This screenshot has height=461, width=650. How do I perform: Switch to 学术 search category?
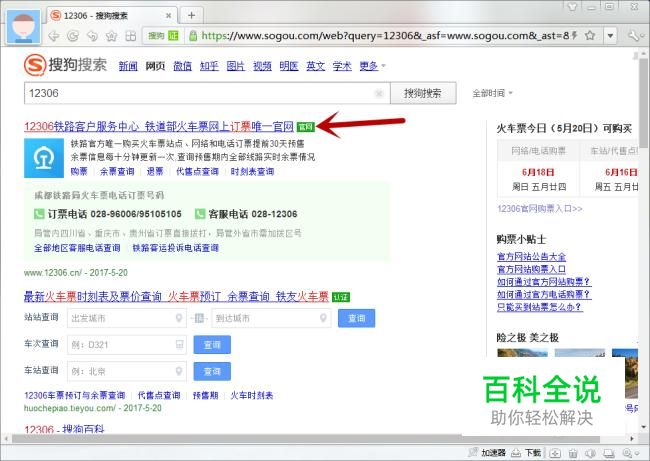point(342,66)
